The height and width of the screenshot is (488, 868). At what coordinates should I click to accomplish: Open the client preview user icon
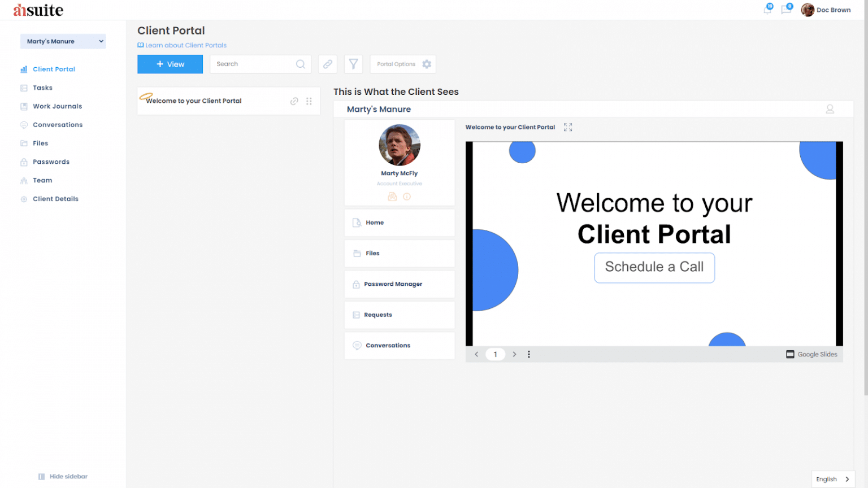[830, 109]
